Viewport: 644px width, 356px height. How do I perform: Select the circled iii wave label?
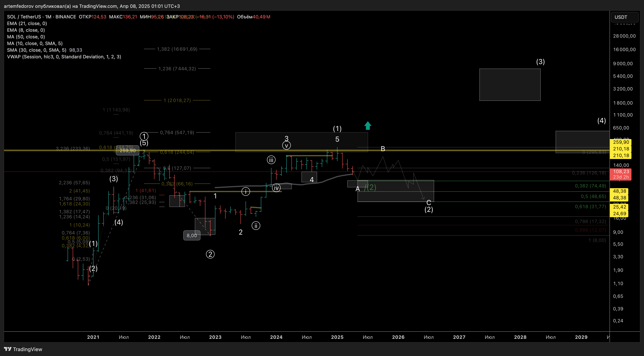click(271, 160)
